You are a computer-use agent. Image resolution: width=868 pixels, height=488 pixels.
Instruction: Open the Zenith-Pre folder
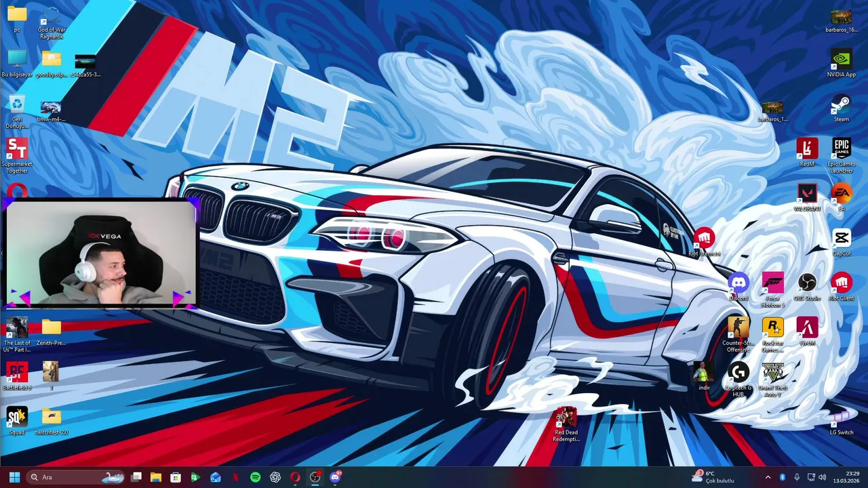[52, 332]
